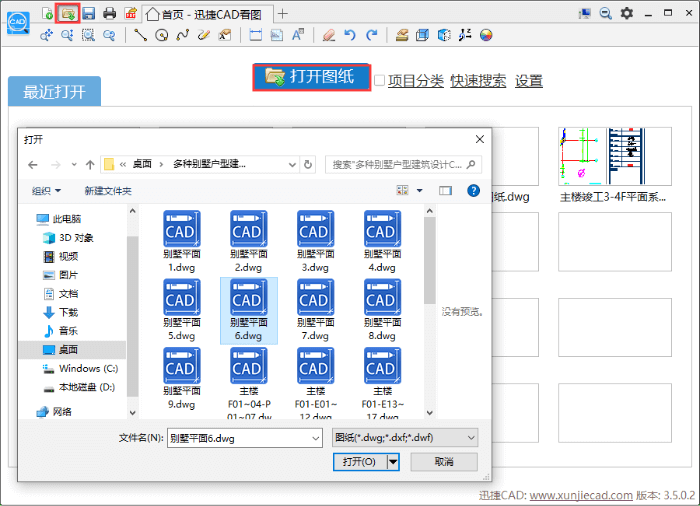Screen dimensions: 700x506
Task: Select the line drawing tool
Action: click(141, 35)
